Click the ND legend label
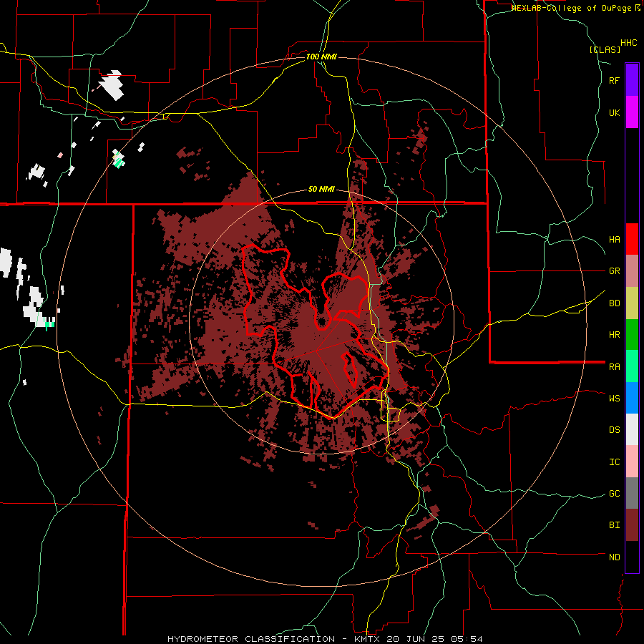This screenshot has width=644, height=644. pyautogui.click(x=614, y=557)
